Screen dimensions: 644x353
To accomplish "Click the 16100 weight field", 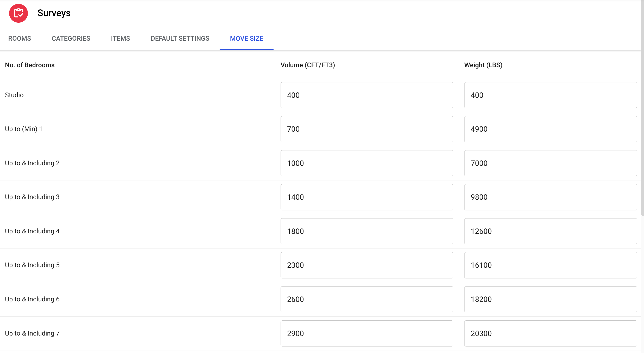I will pyautogui.click(x=550, y=265).
